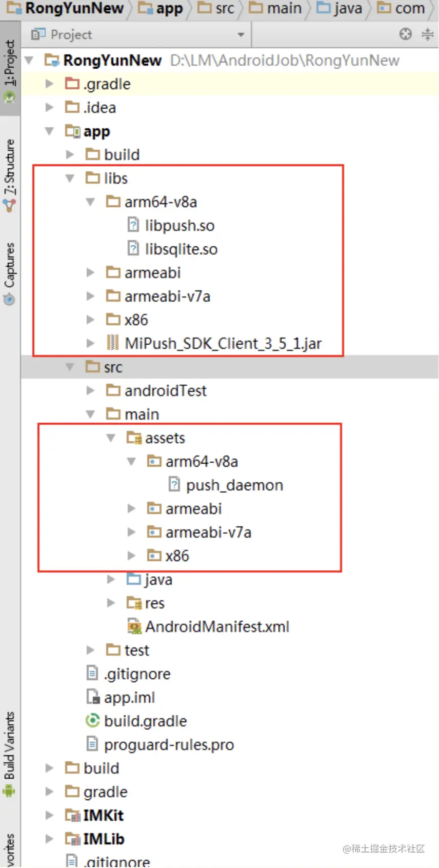Expand the x86 folder under libs
This screenshot has width=439, height=868.
(91, 320)
